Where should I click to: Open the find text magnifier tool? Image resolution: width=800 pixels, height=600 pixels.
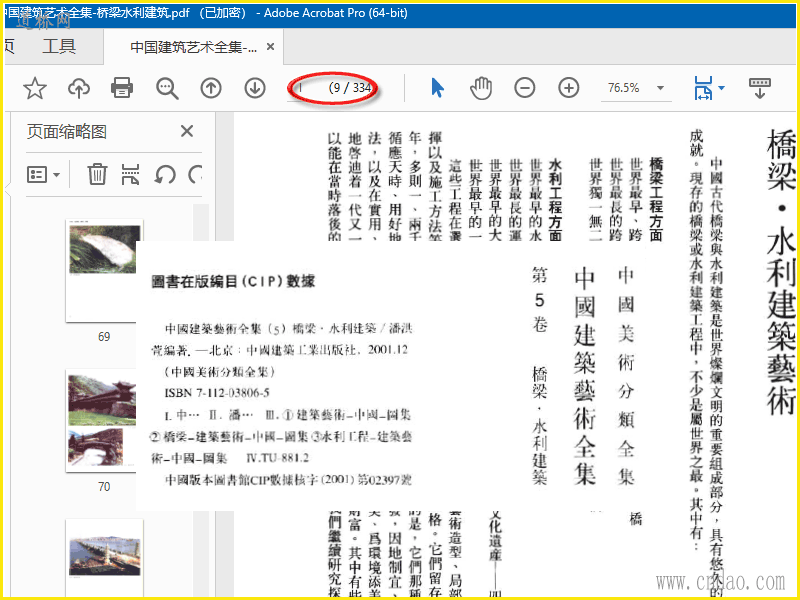coord(167,88)
